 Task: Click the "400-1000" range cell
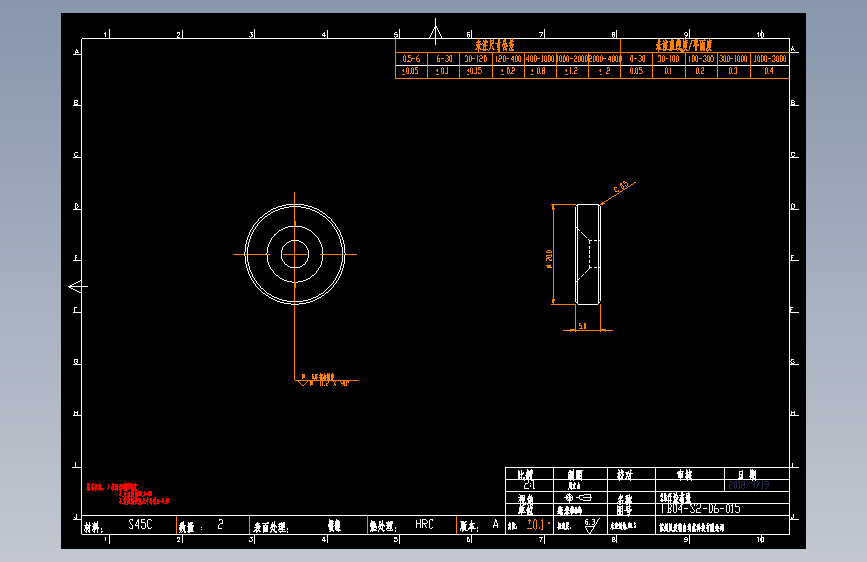540,59
